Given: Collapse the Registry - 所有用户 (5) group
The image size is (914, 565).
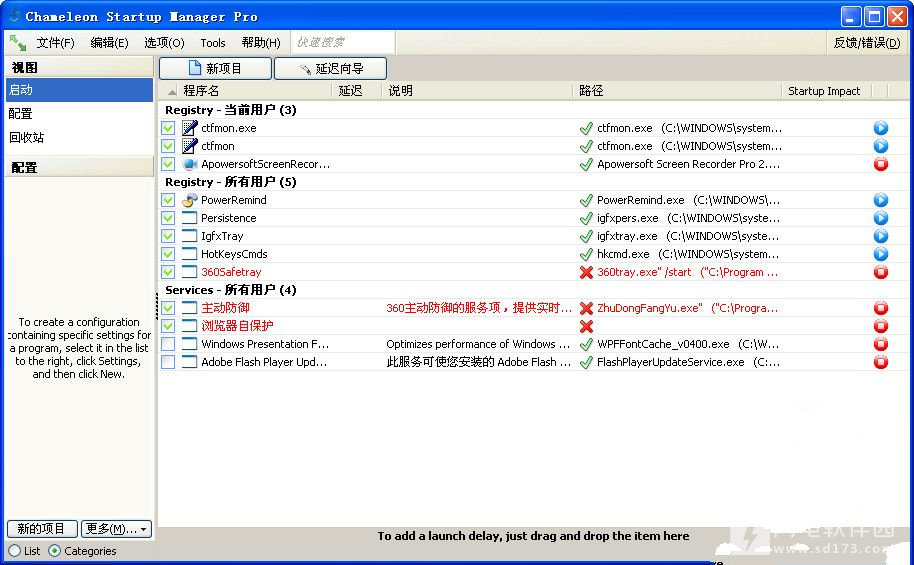Looking at the screenshot, I should 230,182.
